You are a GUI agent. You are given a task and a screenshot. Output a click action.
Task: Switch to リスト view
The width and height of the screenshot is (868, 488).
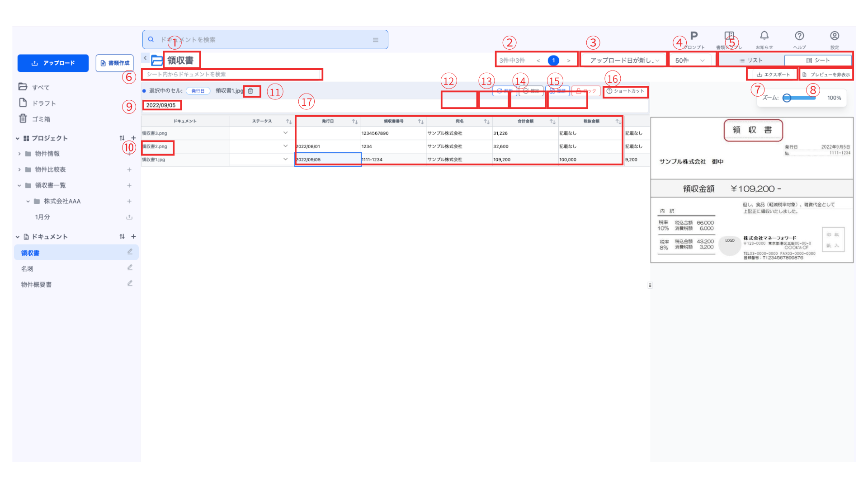751,60
